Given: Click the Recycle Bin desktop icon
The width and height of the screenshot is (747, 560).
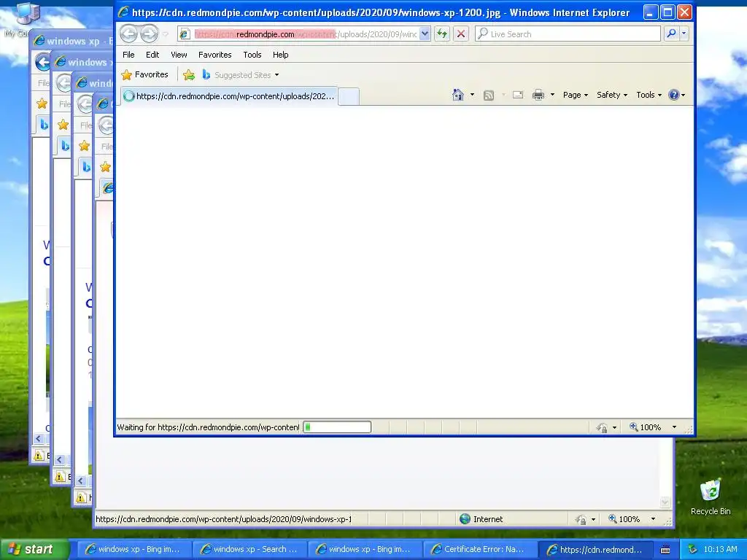Looking at the screenshot, I should point(711,497).
